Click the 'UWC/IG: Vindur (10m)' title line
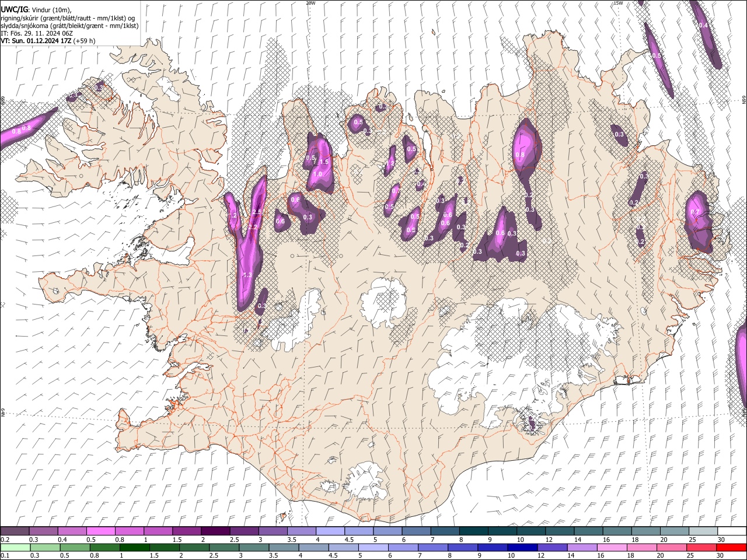The image size is (747, 560). (x=36, y=10)
